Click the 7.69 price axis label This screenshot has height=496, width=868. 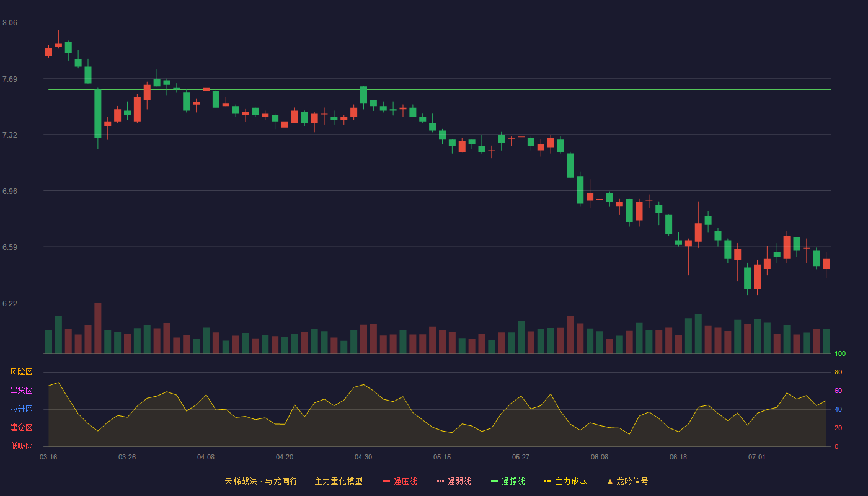pyautogui.click(x=10, y=79)
